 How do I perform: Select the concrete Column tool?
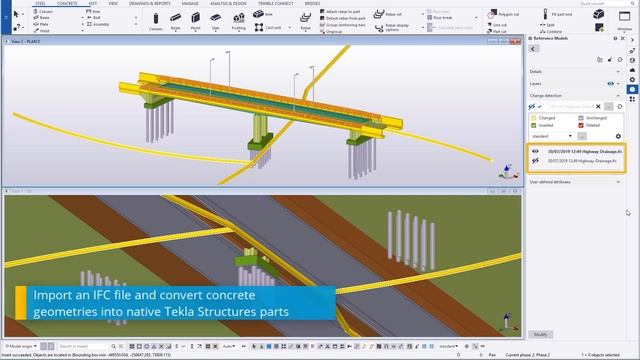(156, 22)
